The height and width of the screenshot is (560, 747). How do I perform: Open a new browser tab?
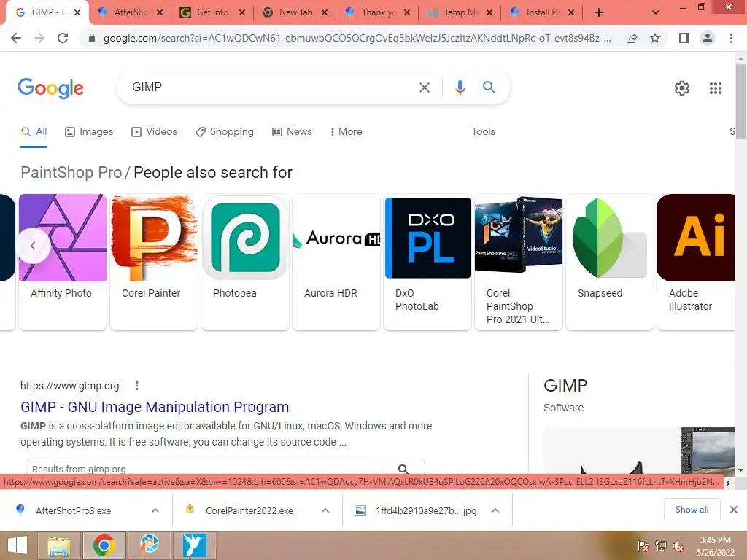[x=599, y=12]
